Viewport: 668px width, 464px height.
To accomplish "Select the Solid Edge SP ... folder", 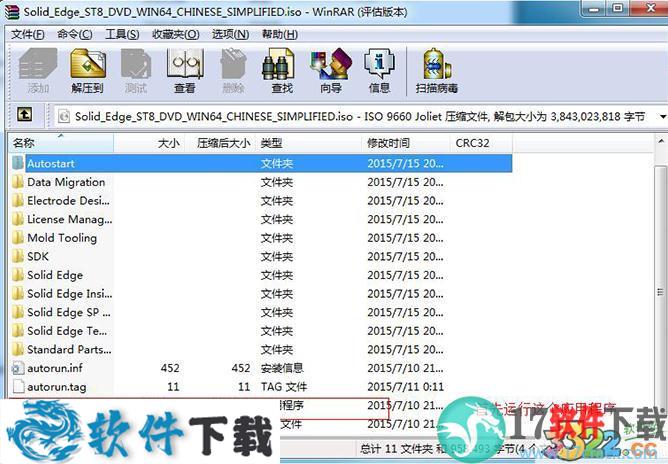I will pos(69,312).
